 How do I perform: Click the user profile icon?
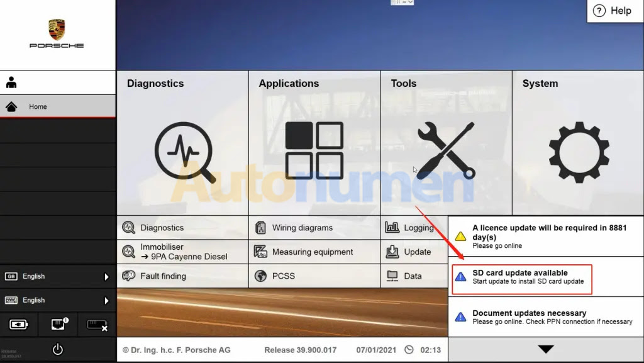click(x=11, y=82)
